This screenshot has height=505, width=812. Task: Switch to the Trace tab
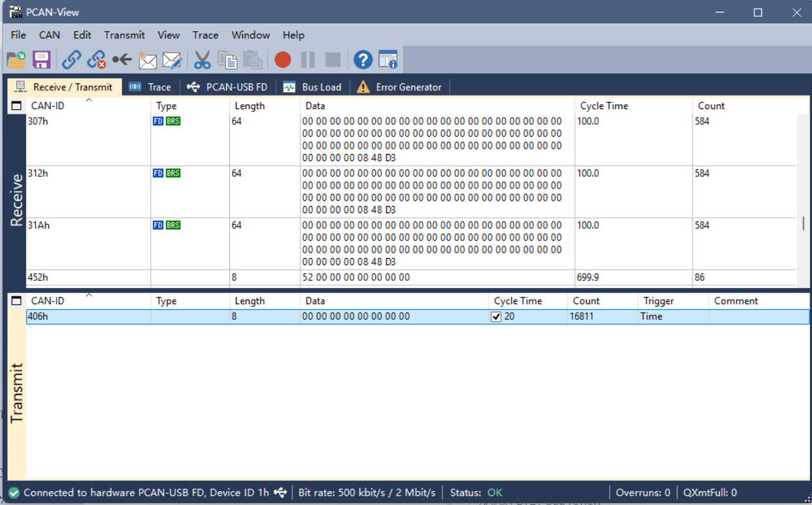coord(150,87)
